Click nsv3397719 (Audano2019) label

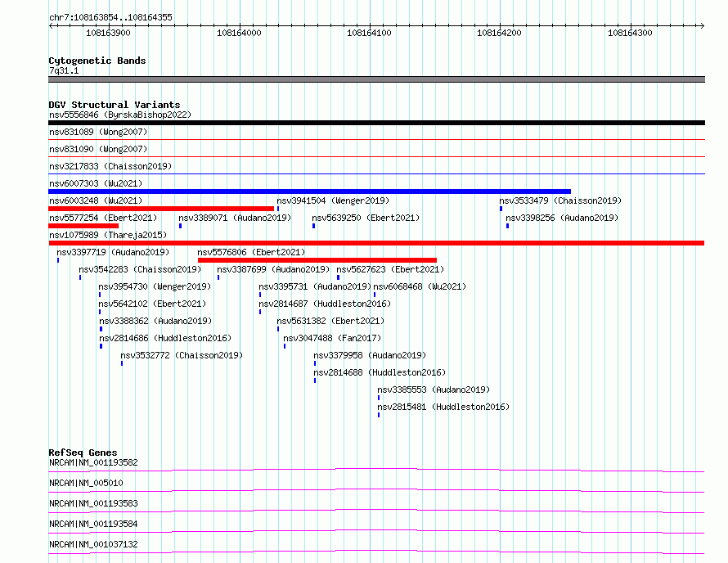[x=113, y=252]
